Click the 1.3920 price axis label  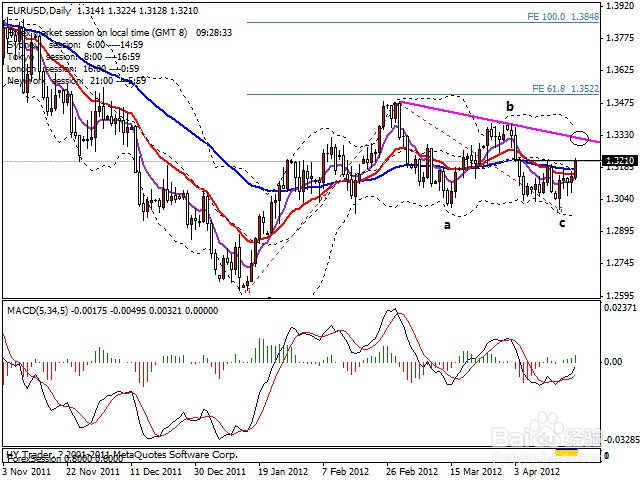[620, 6]
